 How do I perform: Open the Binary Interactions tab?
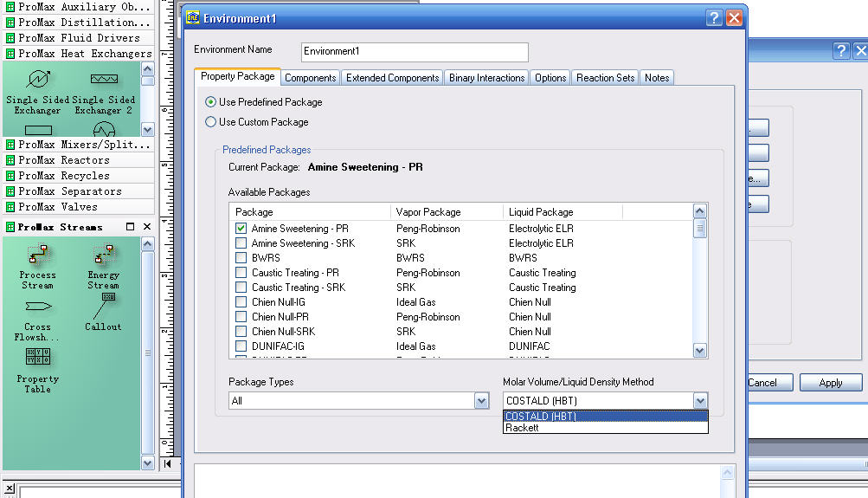click(486, 78)
